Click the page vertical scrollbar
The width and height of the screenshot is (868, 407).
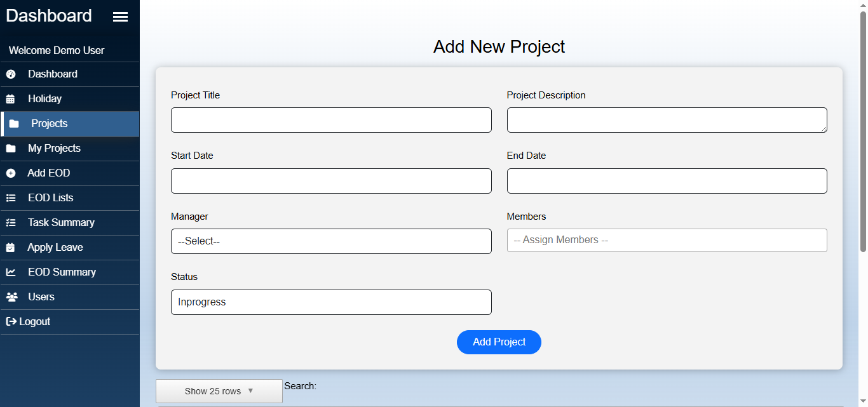[863, 127]
